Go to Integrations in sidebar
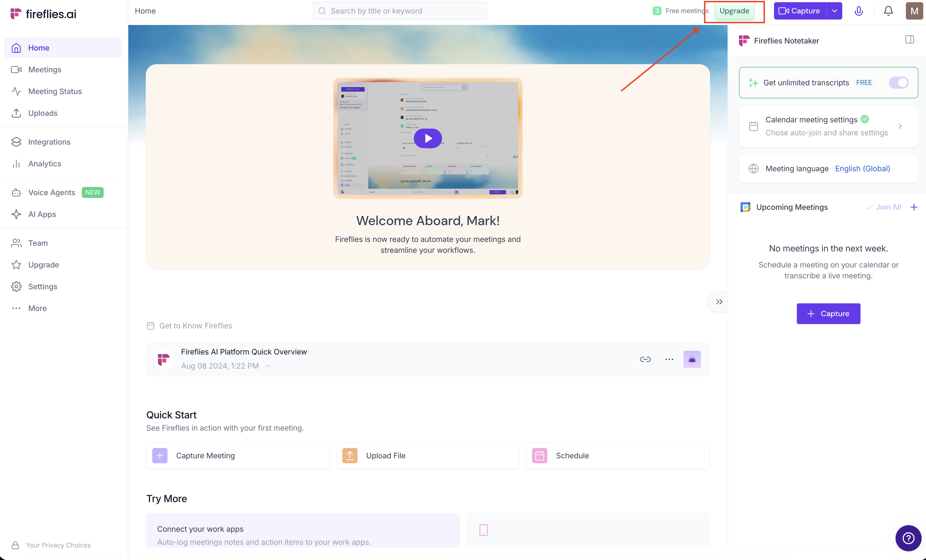The width and height of the screenshot is (926, 560). [x=49, y=142]
